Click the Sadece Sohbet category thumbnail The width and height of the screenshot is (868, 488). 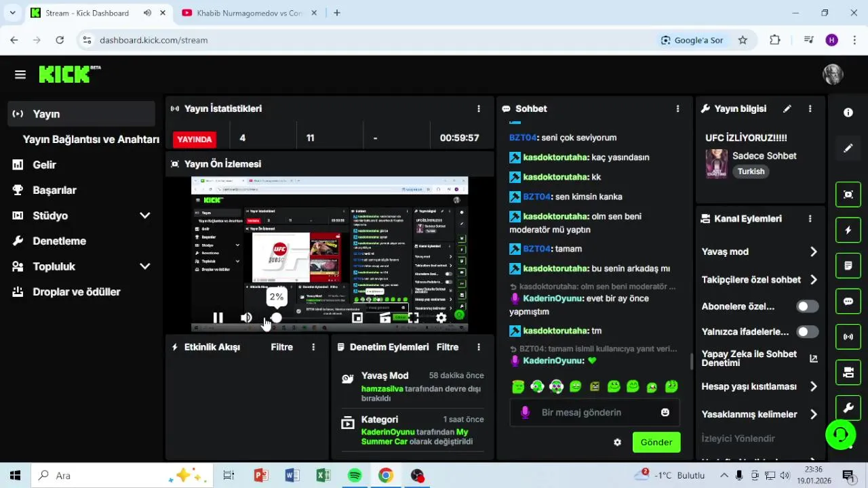pyautogui.click(x=717, y=163)
